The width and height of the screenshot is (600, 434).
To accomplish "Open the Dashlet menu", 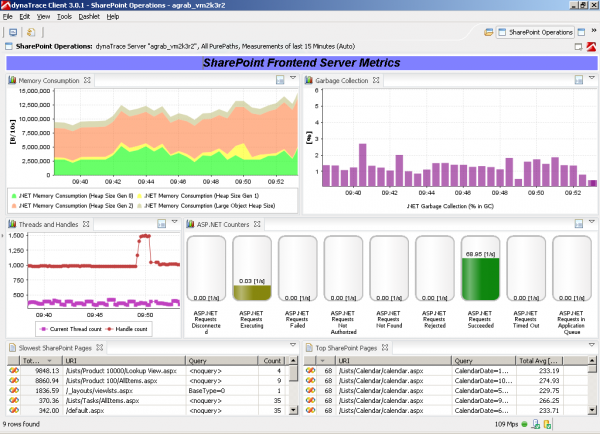I will (x=89, y=16).
